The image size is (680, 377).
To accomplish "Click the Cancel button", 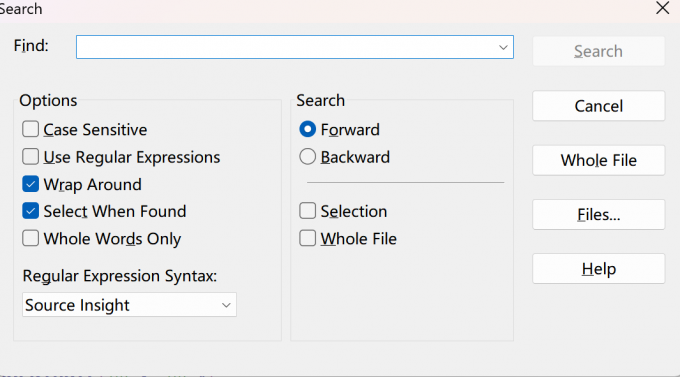I will point(598,106).
